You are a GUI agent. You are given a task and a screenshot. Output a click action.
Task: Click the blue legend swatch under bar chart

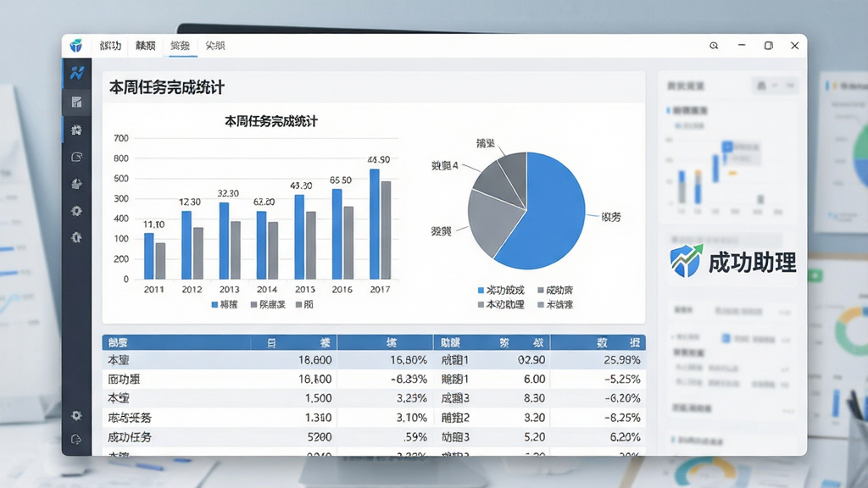coord(214,304)
